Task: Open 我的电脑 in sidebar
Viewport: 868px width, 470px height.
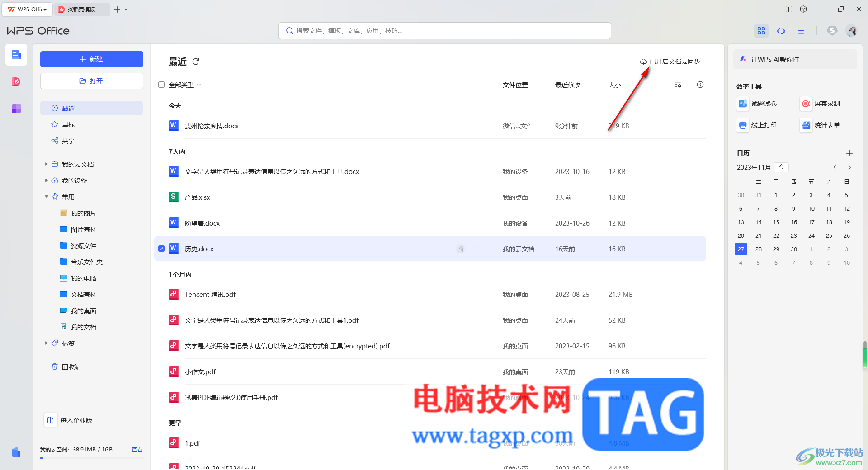Action: (x=79, y=278)
